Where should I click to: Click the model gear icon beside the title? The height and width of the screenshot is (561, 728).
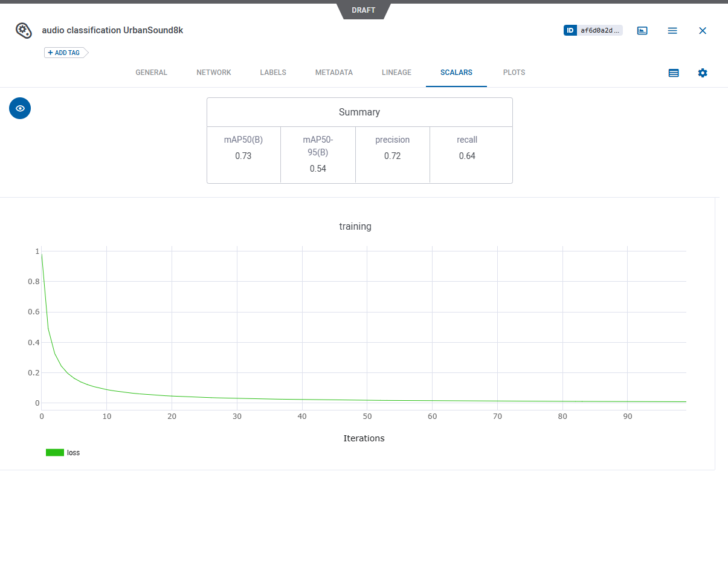pyautogui.click(x=23, y=30)
